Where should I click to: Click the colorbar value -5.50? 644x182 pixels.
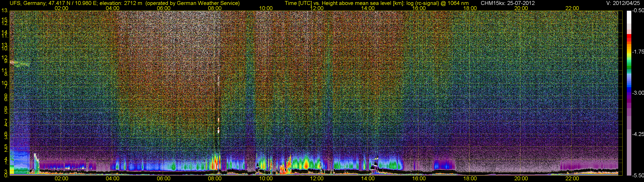click(638, 175)
